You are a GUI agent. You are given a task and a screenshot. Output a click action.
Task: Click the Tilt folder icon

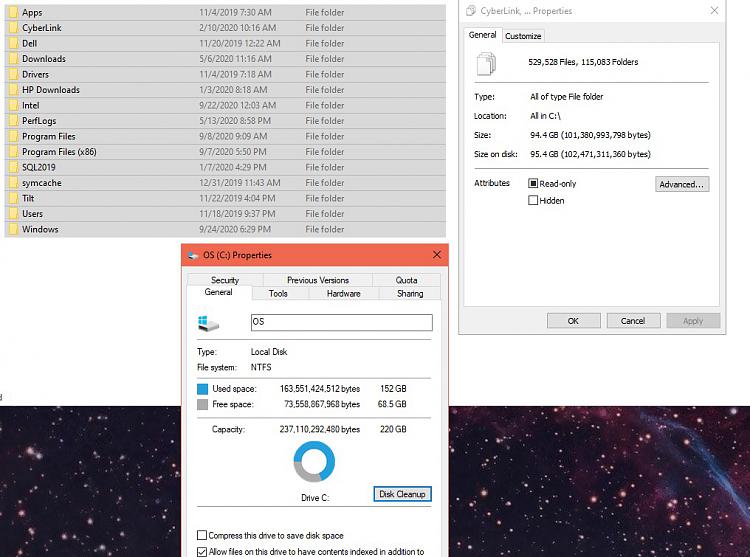click(13, 198)
